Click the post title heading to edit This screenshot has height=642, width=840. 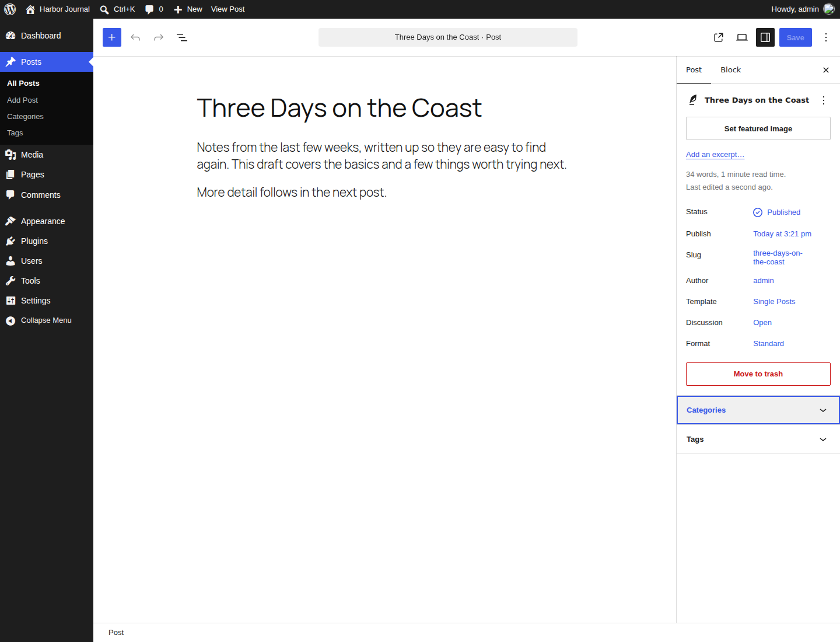click(x=339, y=108)
